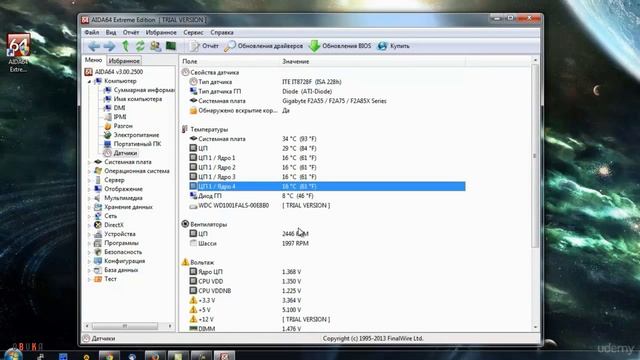Click the Back navigation arrow
640x360 pixels.
(94, 46)
